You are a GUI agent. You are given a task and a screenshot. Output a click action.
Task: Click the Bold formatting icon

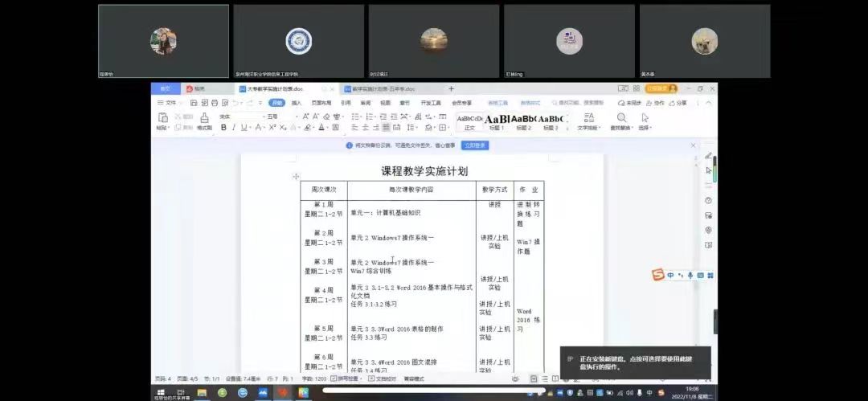click(x=223, y=128)
